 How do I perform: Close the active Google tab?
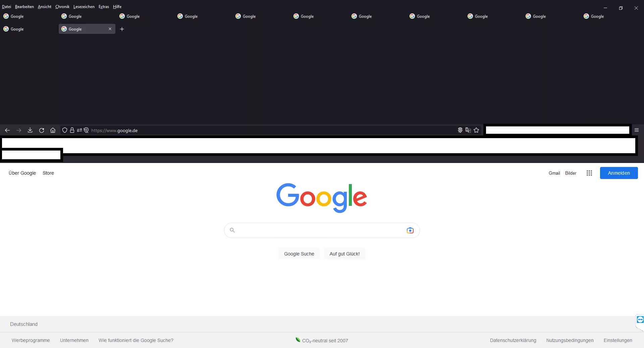110,29
